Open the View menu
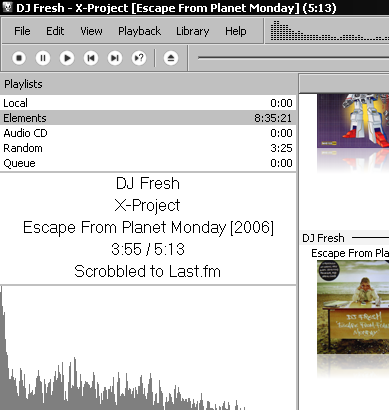389x410 pixels. tap(91, 31)
